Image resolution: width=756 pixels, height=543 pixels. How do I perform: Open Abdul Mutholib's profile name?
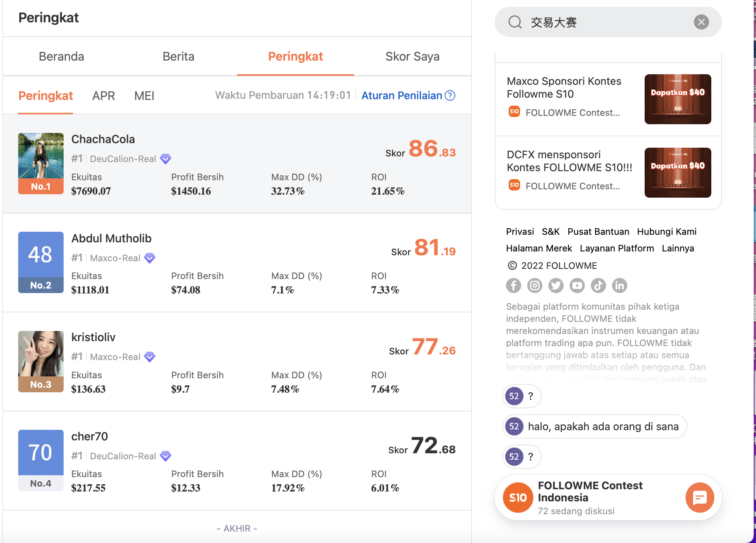point(111,238)
